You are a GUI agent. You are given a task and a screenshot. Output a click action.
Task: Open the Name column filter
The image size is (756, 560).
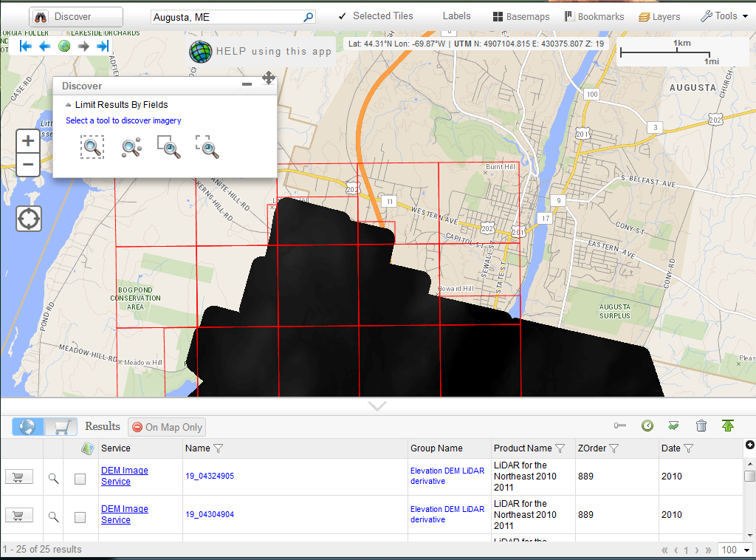coord(218,448)
